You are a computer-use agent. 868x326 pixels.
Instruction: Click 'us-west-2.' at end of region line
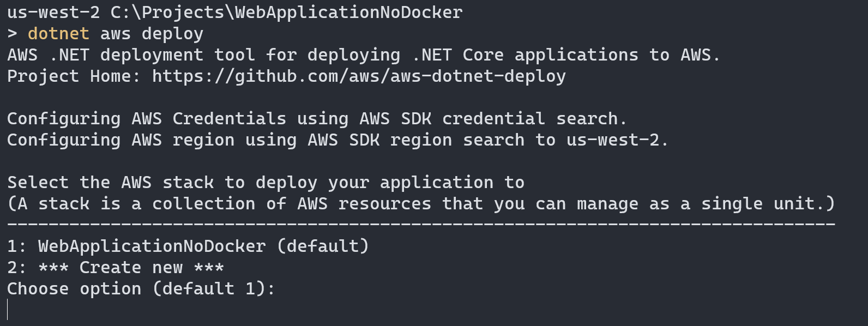click(x=618, y=140)
